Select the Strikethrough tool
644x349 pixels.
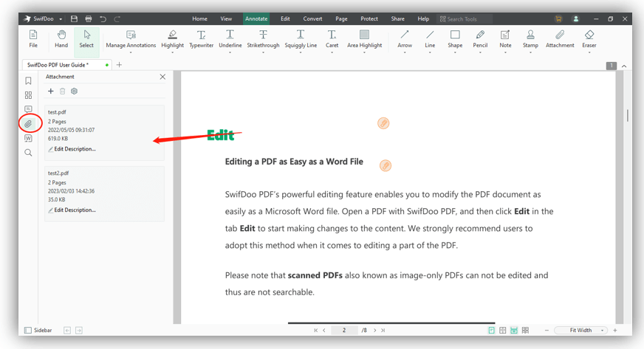[263, 39]
